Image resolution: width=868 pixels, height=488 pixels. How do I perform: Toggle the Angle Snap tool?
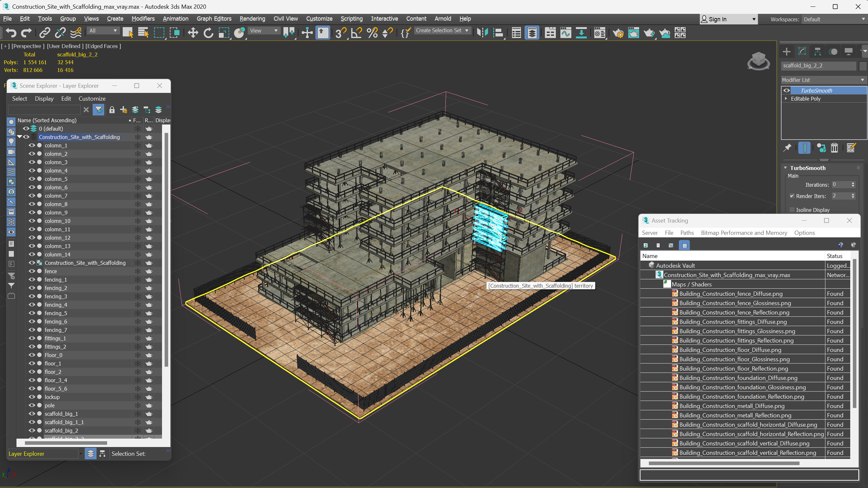point(356,33)
